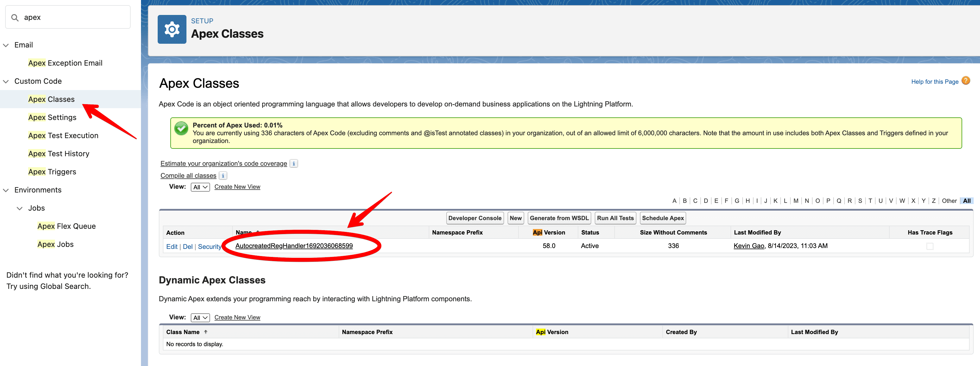The image size is (980, 366).
Task: Click the Quick Find search magnifier icon
Action: click(x=15, y=18)
